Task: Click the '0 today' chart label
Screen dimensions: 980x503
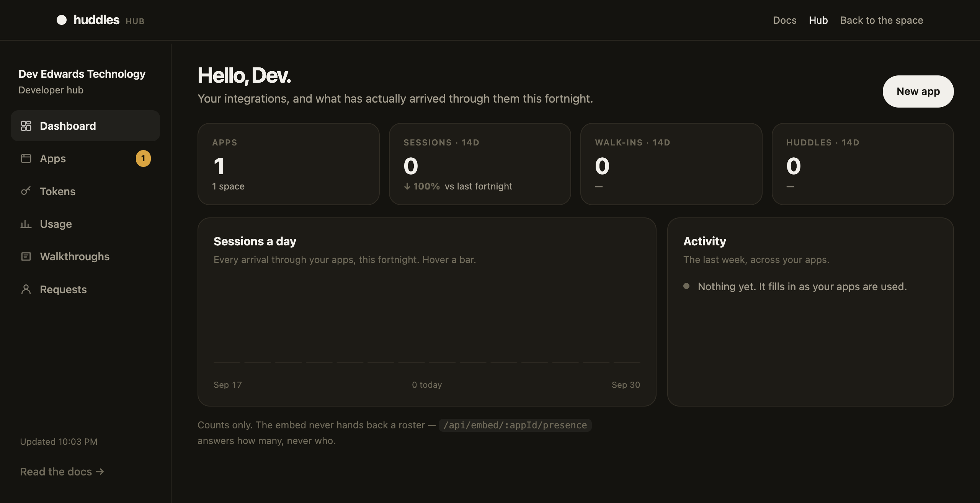Action: pyautogui.click(x=427, y=385)
